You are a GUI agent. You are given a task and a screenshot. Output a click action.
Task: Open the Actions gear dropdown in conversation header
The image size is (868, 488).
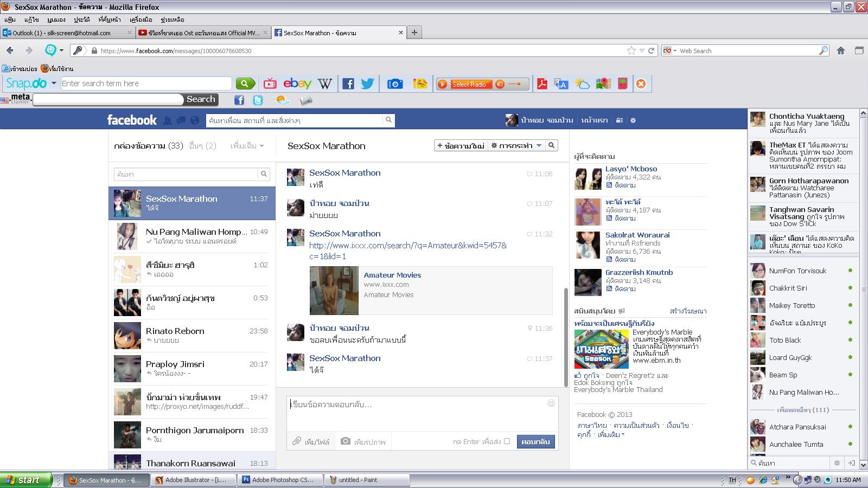coord(516,145)
